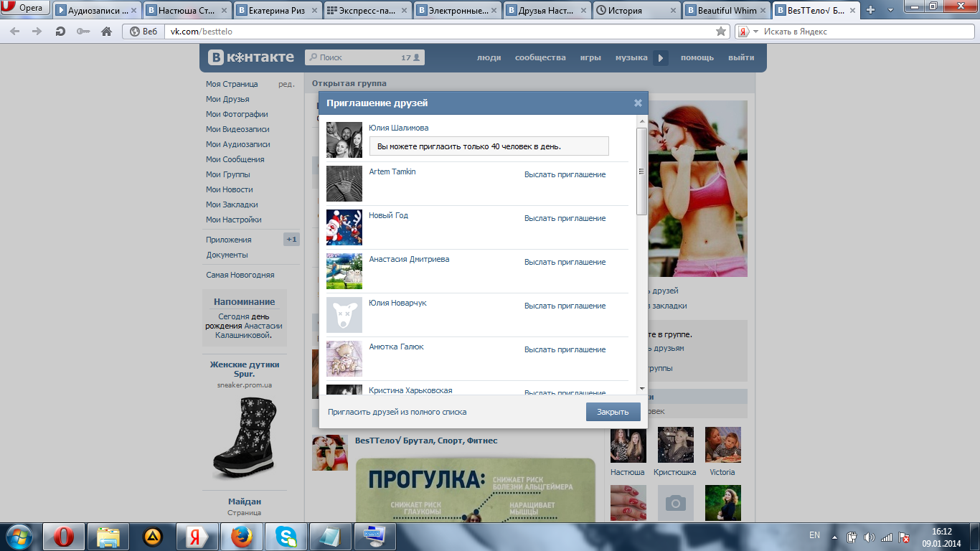Show hidden system tray icons
Viewport: 980px width, 551px height.
click(834, 537)
